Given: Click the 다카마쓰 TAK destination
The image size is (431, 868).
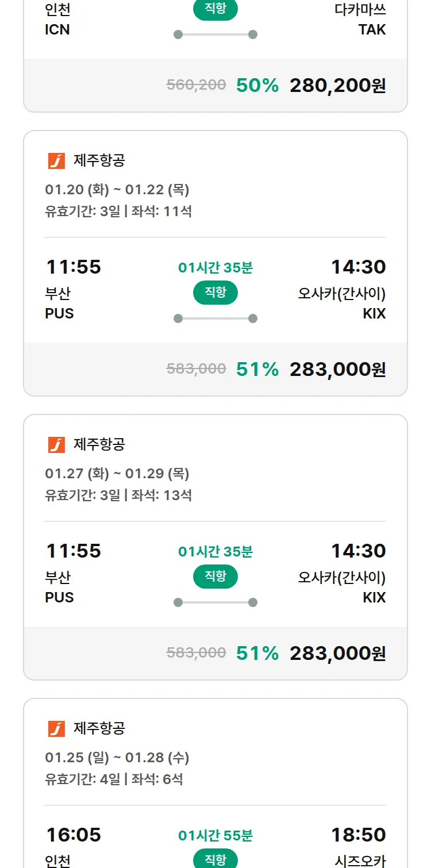Looking at the screenshot, I should (360, 20).
